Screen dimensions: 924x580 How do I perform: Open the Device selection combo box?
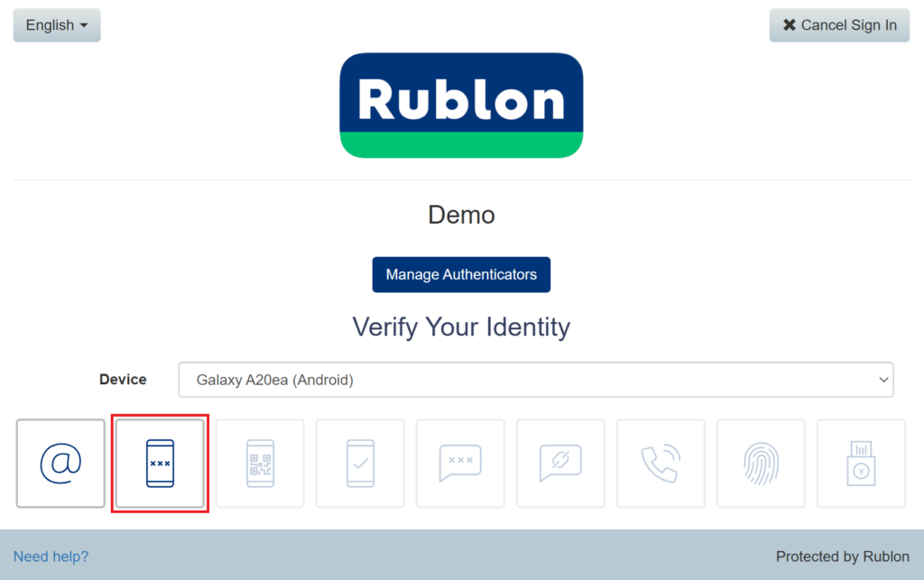(535, 380)
